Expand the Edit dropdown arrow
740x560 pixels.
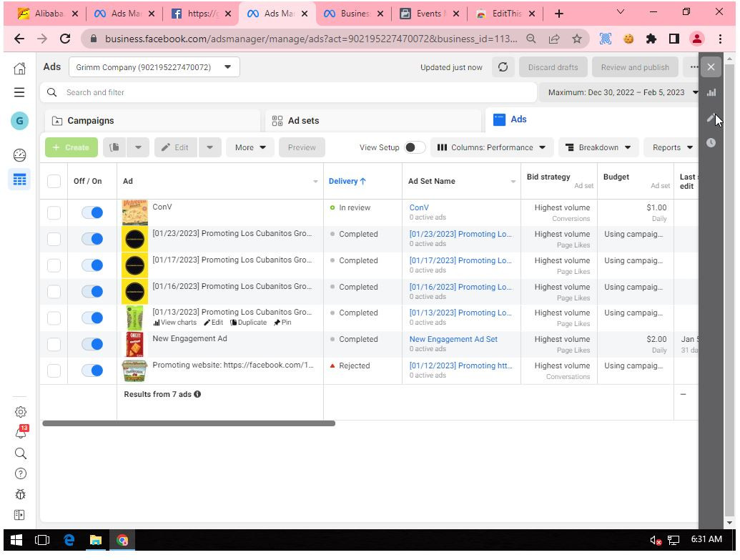[x=209, y=147]
